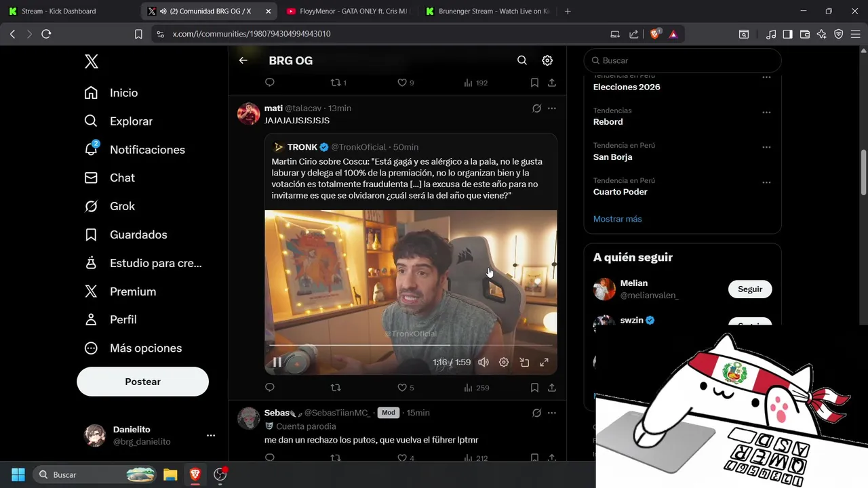
Task: Switch to FloyyMenor GATA ONLY tab
Action: click(348, 11)
